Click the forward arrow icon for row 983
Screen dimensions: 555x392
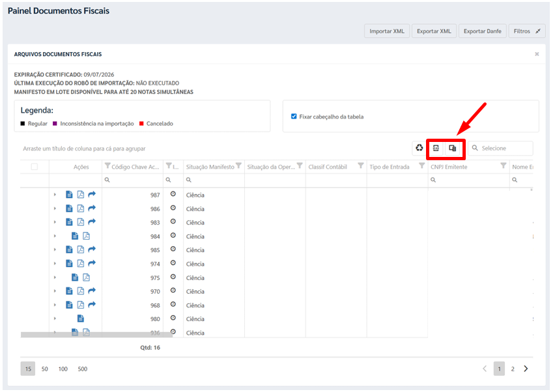[92, 222]
